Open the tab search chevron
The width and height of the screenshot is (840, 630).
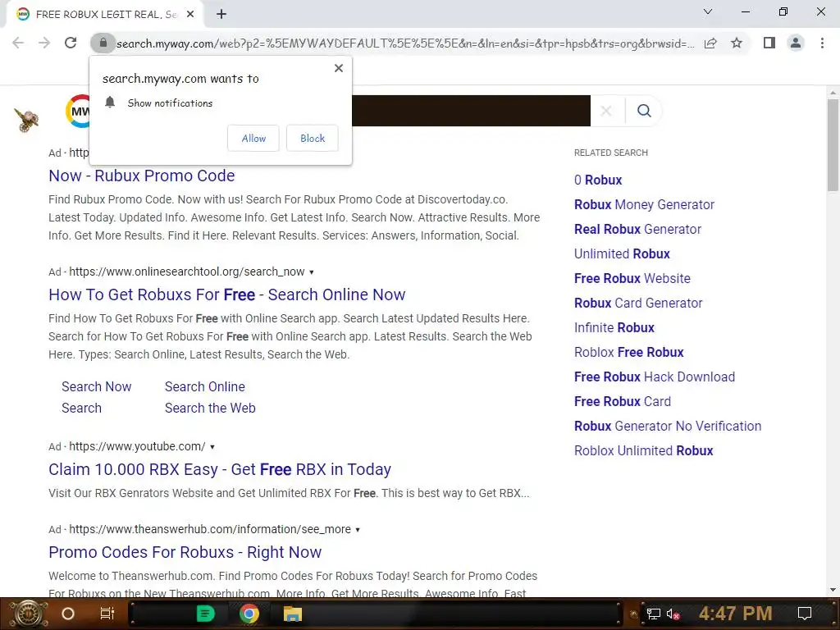point(708,11)
